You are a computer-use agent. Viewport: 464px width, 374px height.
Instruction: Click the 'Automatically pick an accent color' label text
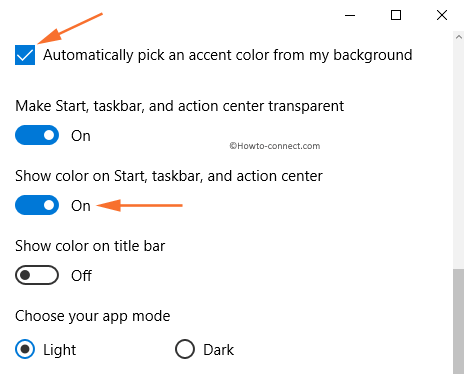tap(228, 55)
